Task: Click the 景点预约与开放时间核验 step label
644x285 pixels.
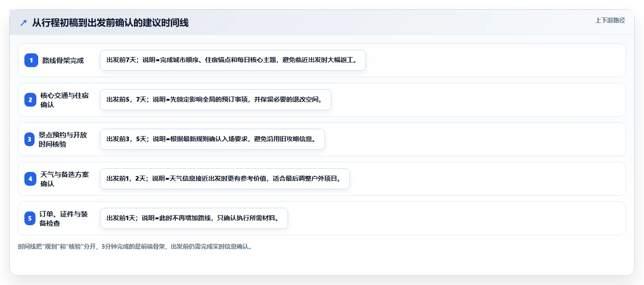Action: 63,139
